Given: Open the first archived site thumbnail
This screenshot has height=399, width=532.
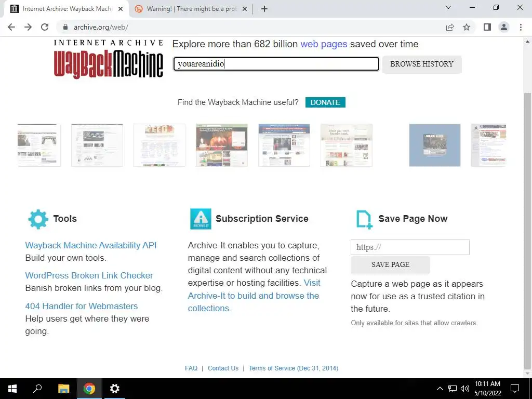Looking at the screenshot, I should tap(39, 145).
